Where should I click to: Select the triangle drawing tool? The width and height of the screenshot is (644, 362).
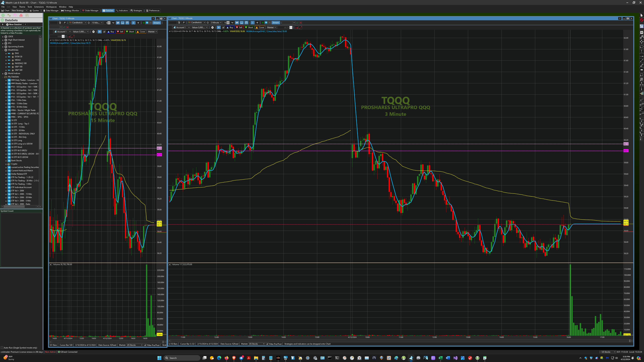click(641, 84)
